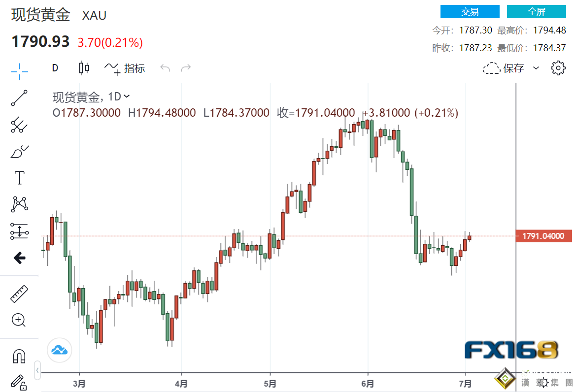
Task: Open the candlestick chart style menu
Action: point(84,68)
